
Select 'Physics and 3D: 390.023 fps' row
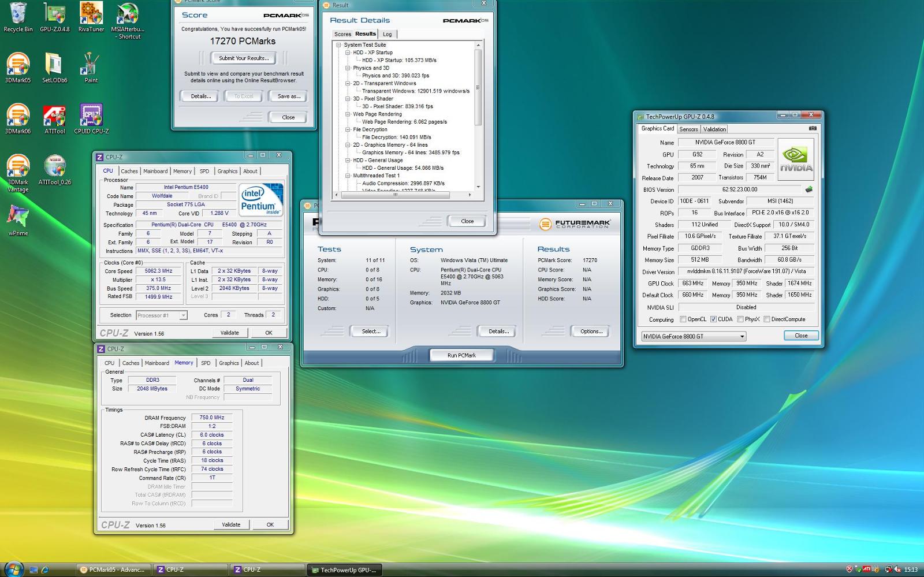(396, 76)
